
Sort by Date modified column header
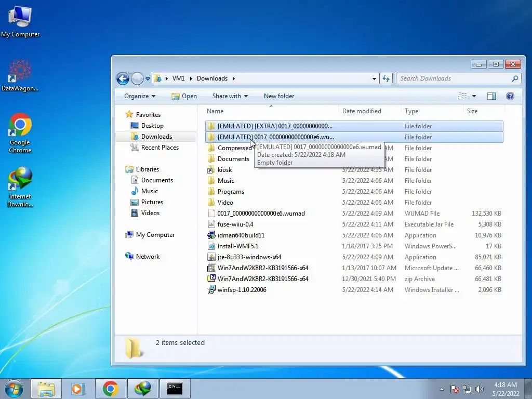[x=370, y=111]
